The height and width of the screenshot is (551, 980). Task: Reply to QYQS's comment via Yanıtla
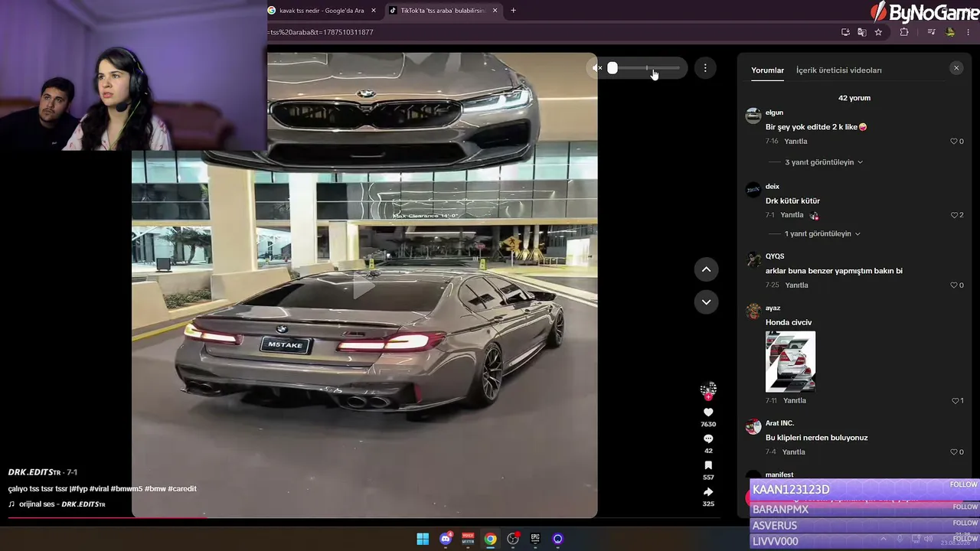[x=796, y=285]
